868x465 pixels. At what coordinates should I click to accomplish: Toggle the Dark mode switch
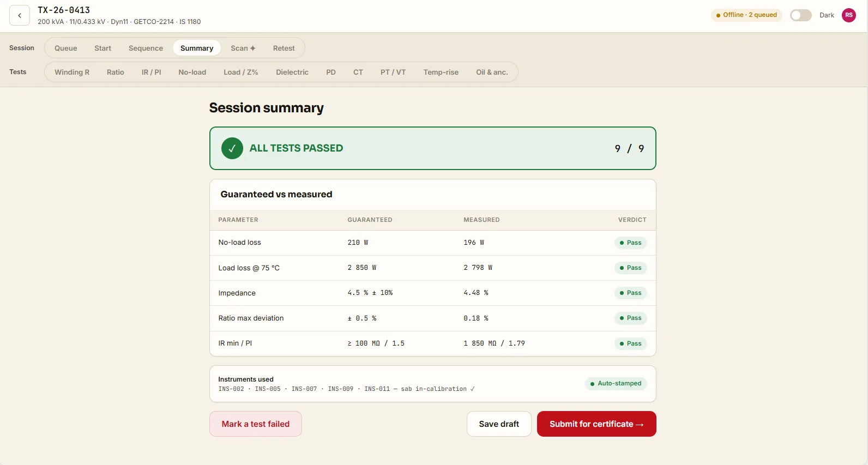(801, 15)
